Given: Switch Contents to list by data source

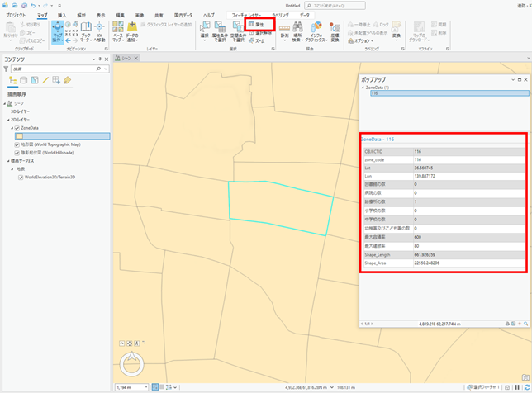Looking at the screenshot, I should click(x=23, y=80).
